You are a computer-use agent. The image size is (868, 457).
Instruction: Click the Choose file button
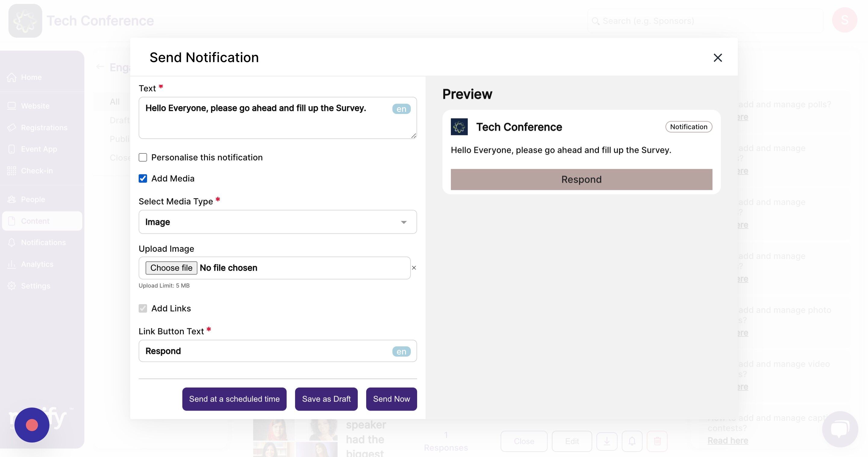click(171, 268)
